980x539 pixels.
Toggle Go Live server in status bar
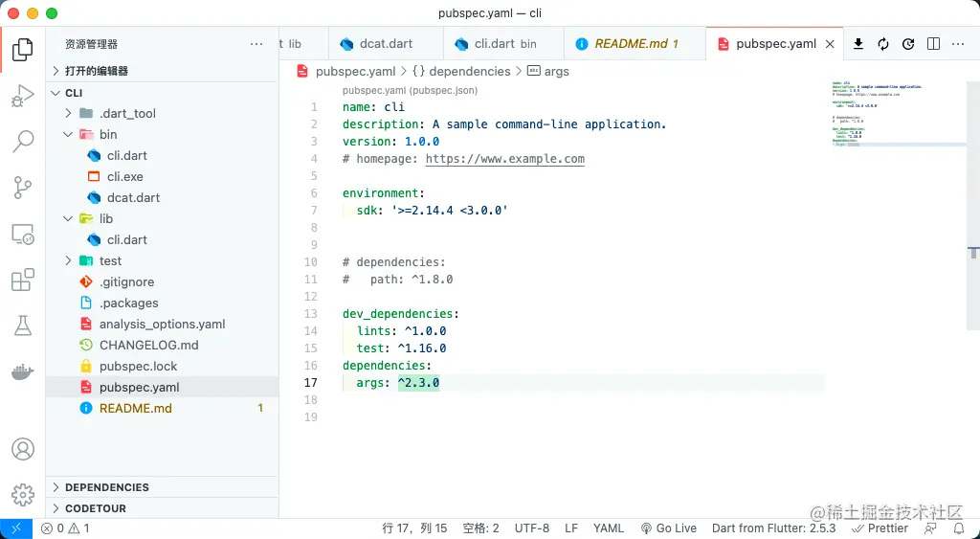(667, 528)
